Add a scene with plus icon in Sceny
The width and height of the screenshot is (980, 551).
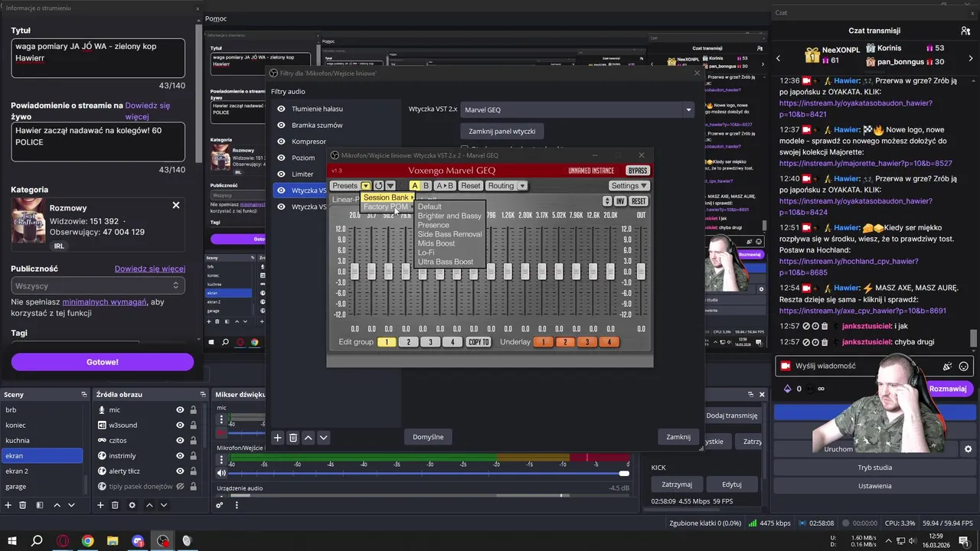(8, 505)
